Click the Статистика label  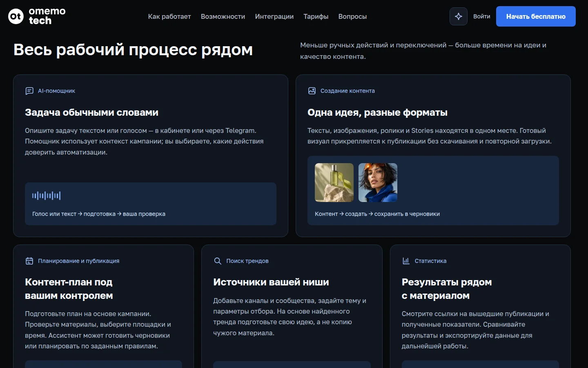tap(430, 261)
